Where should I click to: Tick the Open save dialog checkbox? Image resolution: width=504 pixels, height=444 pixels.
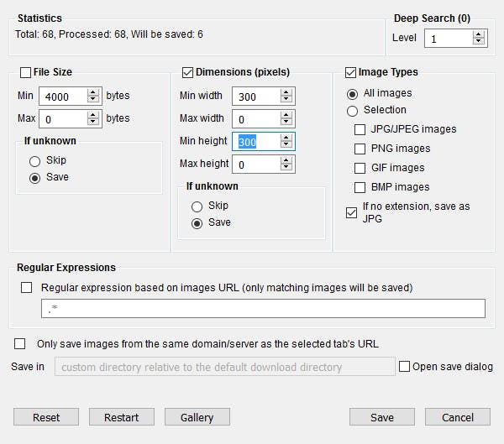point(404,367)
